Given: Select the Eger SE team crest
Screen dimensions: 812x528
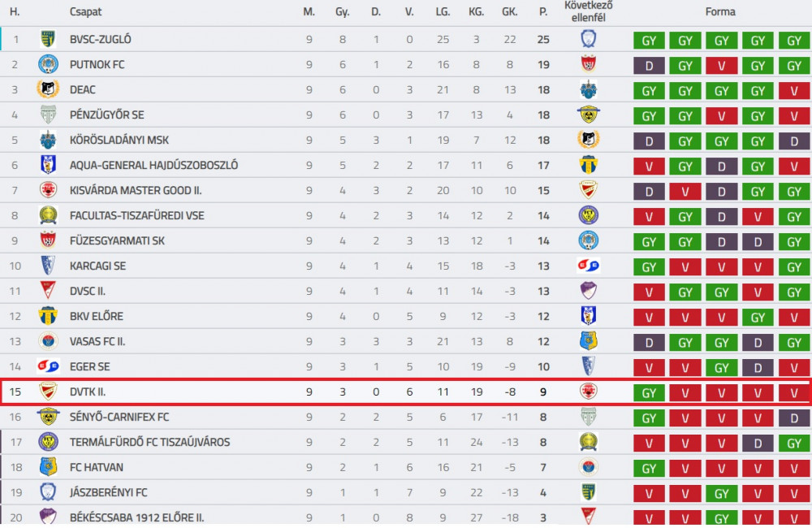Looking at the screenshot, I should pos(48,366).
